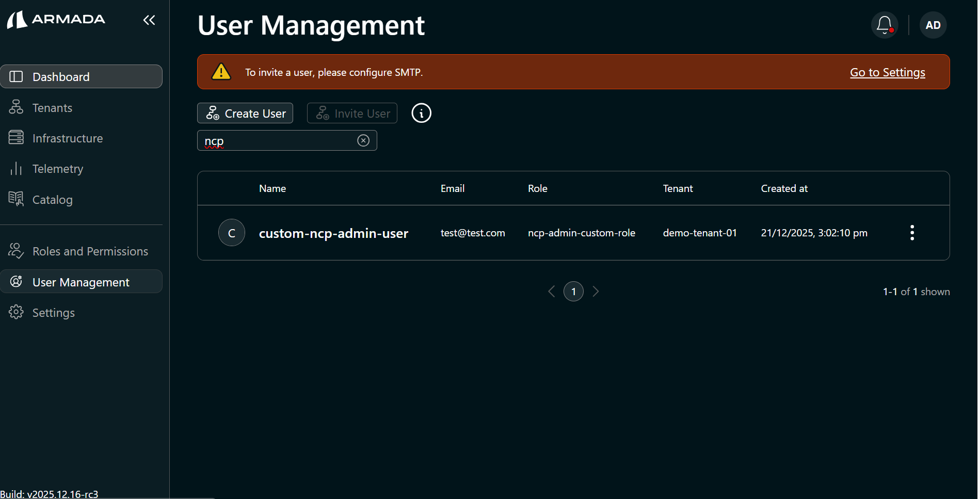Viewport: 980px width, 499px height.
Task: Open the Infrastructure section icon
Action: [x=16, y=138]
